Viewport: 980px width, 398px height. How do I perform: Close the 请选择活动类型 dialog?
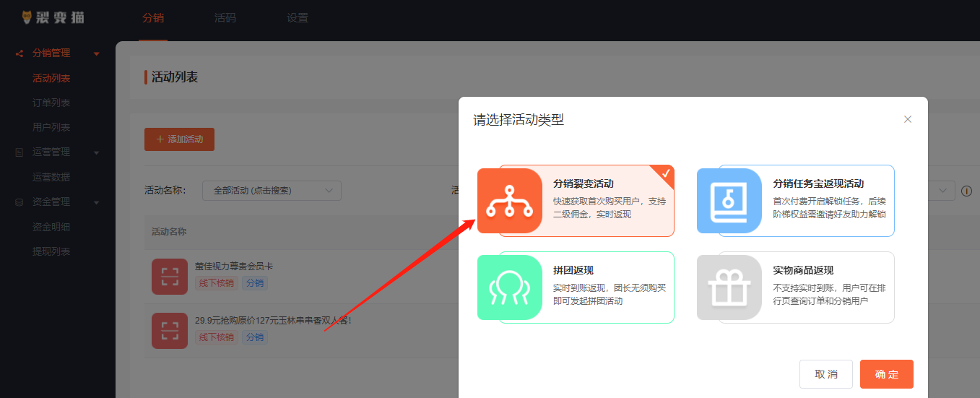908,119
